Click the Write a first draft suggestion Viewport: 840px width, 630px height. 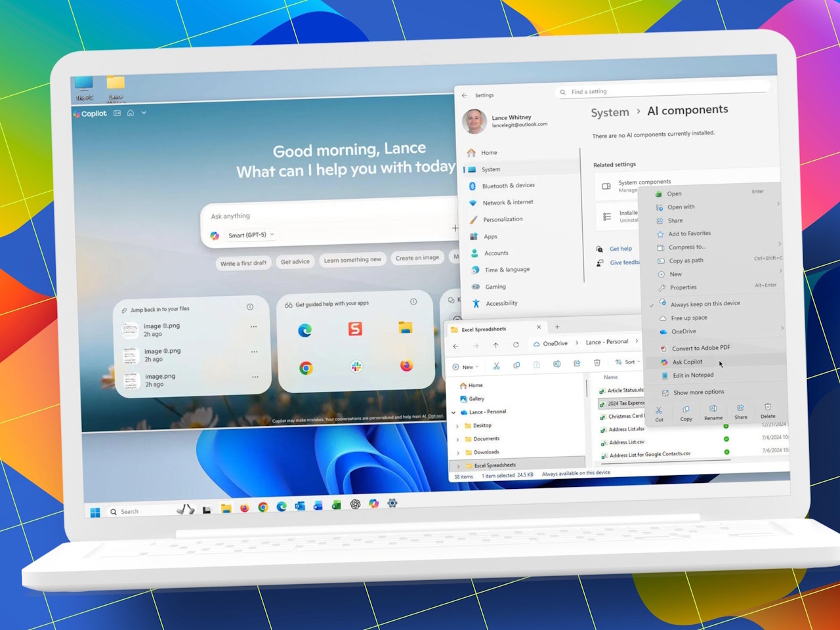pos(243,262)
